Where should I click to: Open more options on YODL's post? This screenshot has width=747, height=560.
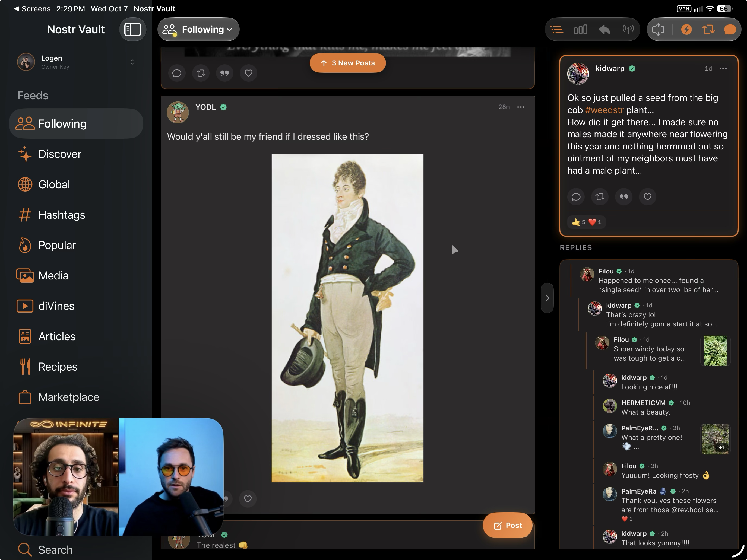tap(521, 107)
